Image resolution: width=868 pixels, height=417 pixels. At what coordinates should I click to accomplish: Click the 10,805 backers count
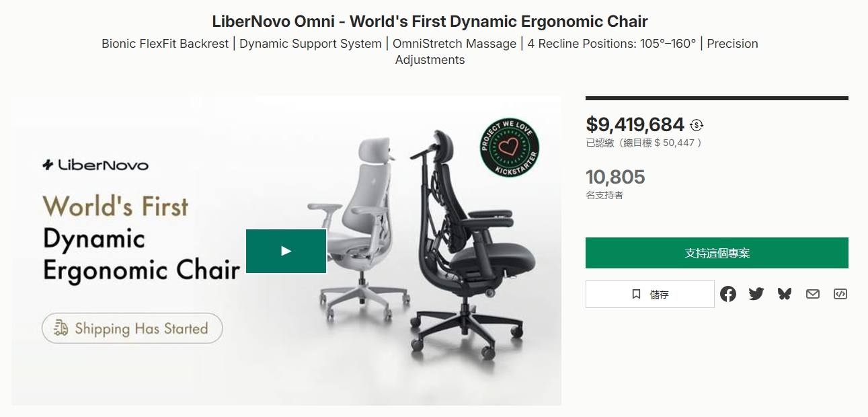615,177
